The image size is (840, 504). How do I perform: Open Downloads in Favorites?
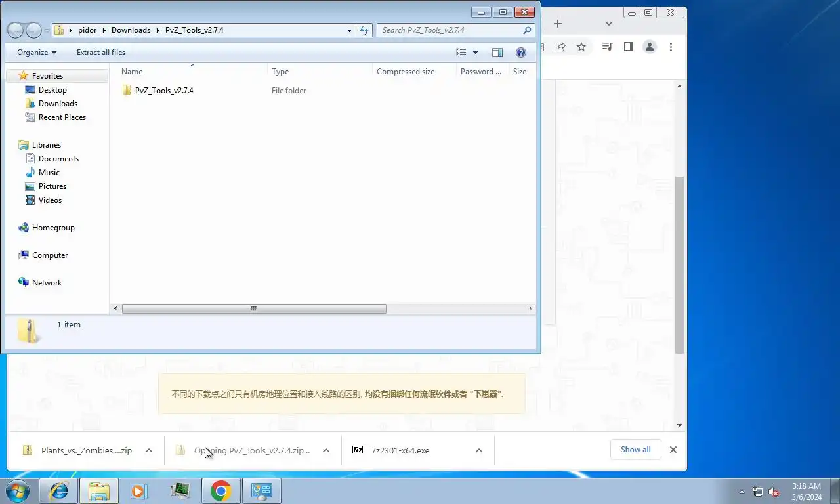pos(58,104)
